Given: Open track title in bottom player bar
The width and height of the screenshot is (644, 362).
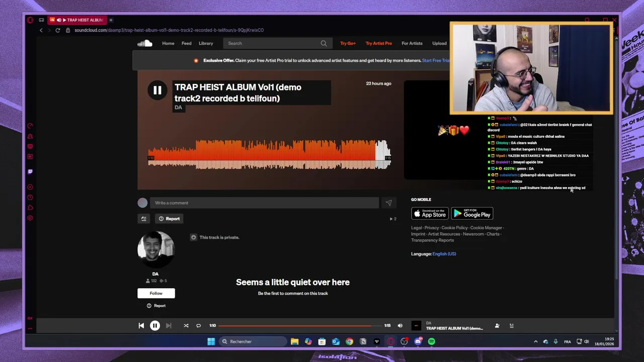Looking at the screenshot, I should tap(454, 328).
